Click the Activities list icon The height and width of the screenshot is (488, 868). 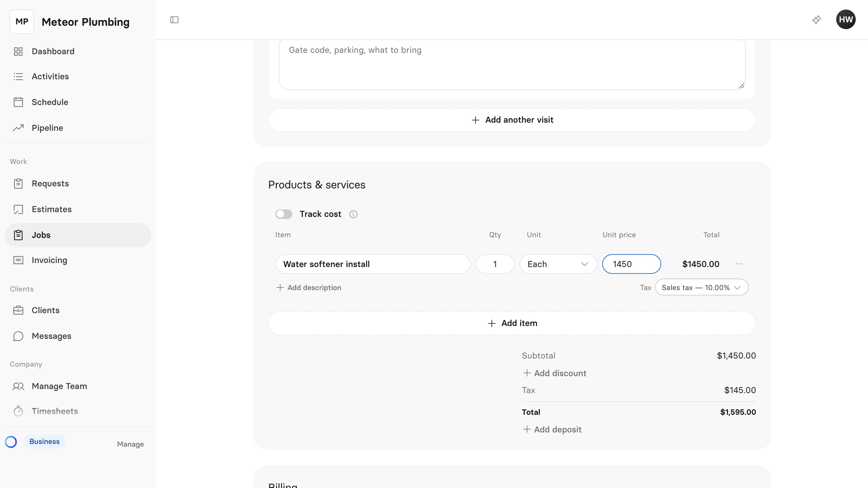coord(18,77)
